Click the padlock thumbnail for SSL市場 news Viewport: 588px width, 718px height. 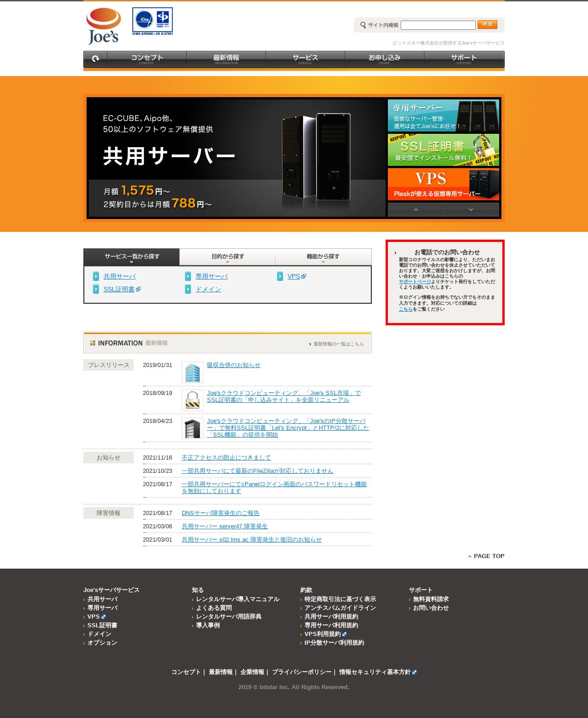coord(192,400)
